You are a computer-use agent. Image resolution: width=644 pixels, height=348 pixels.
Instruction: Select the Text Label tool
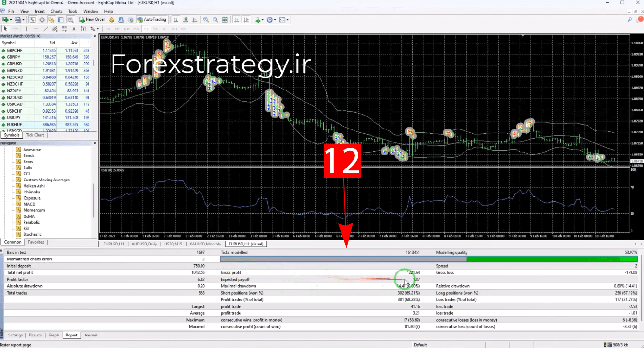pyautogui.click(x=83, y=29)
